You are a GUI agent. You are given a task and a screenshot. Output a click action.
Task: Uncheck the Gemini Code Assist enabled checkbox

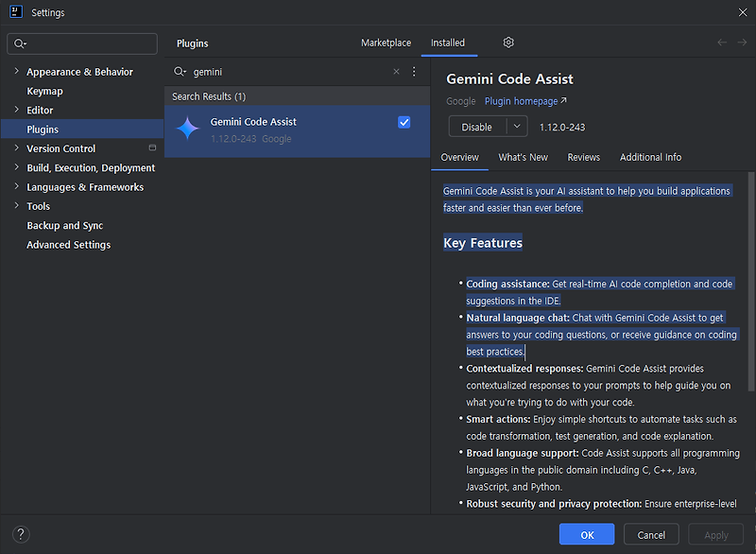(x=404, y=122)
